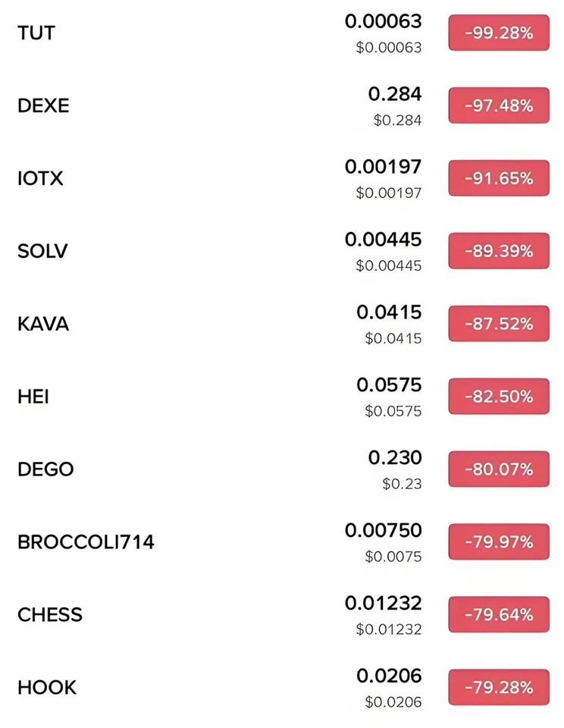Select the BROCCOLI714 token

[x=282, y=541]
